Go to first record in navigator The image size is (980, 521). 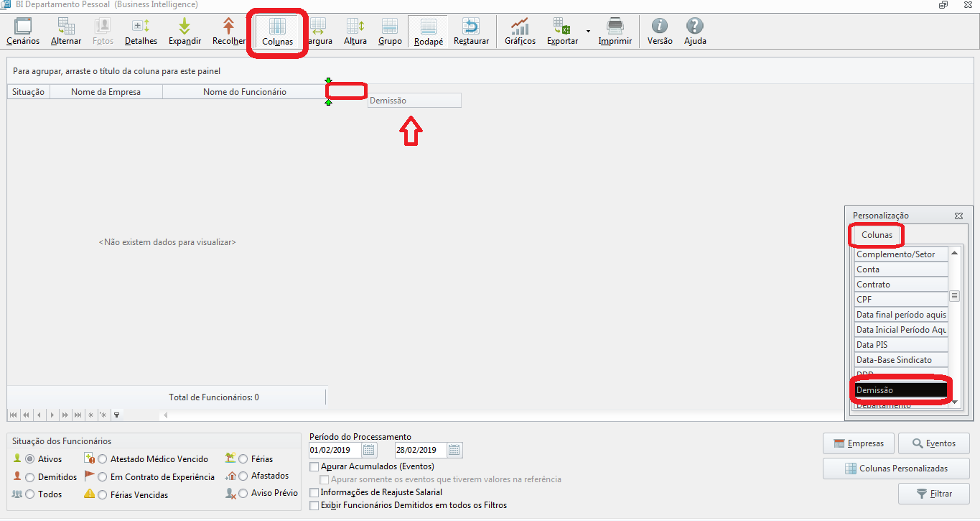click(13, 415)
